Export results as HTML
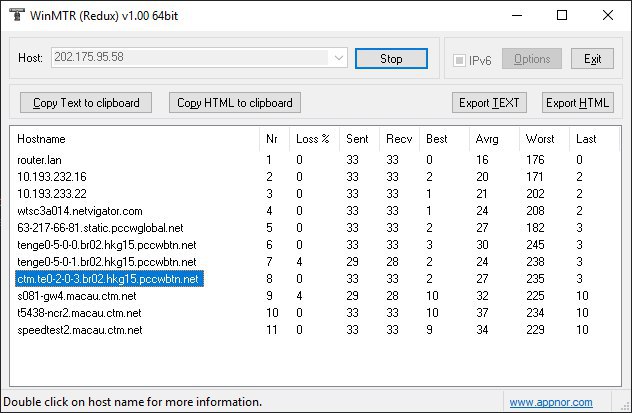Screen dimensions: 632x413 pos(578,103)
